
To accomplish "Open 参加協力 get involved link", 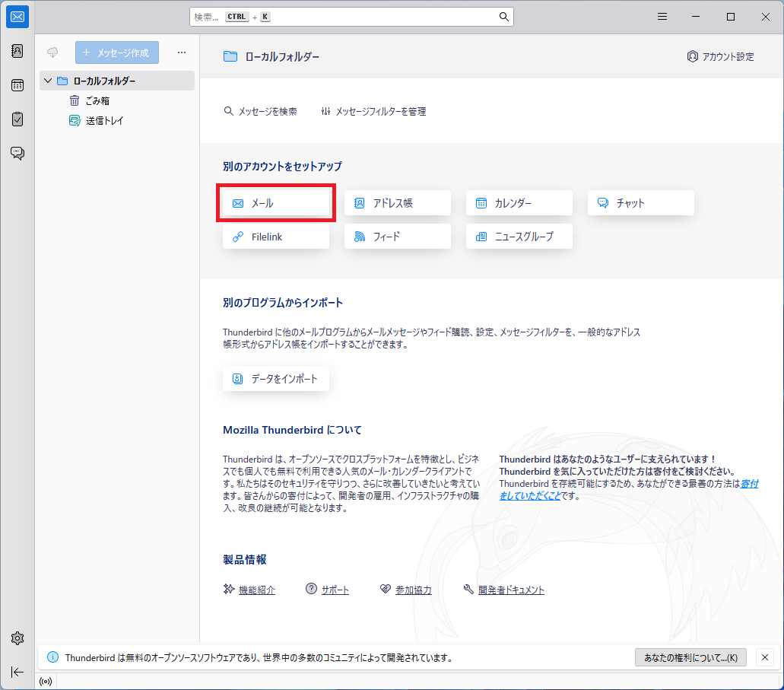I will [414, 590].
